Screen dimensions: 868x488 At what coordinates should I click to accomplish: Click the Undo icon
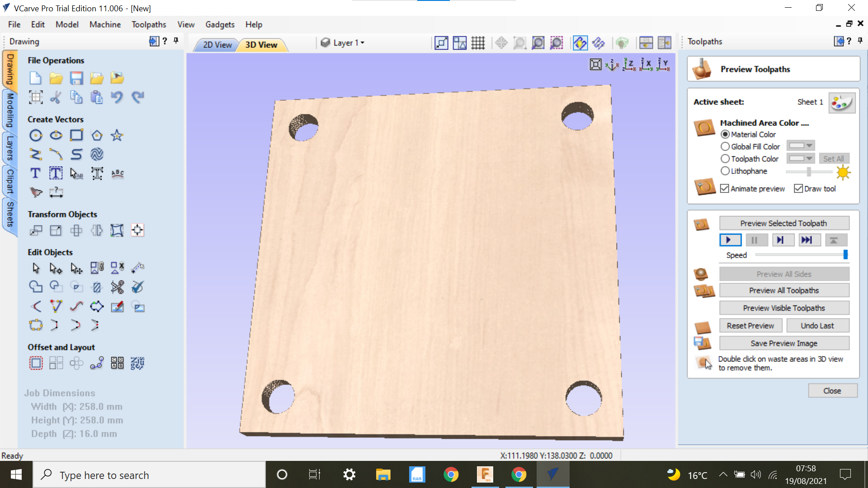pos(117,97)
